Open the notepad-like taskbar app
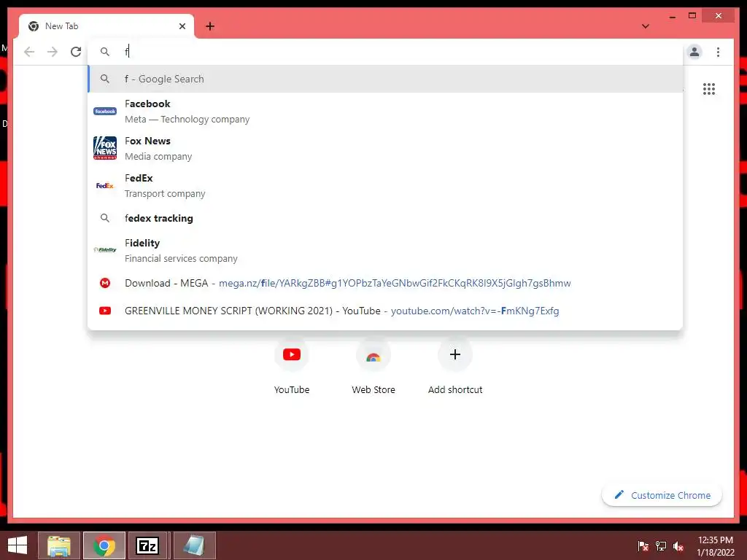Screen dimensions: 747x560 pos(194,545)
